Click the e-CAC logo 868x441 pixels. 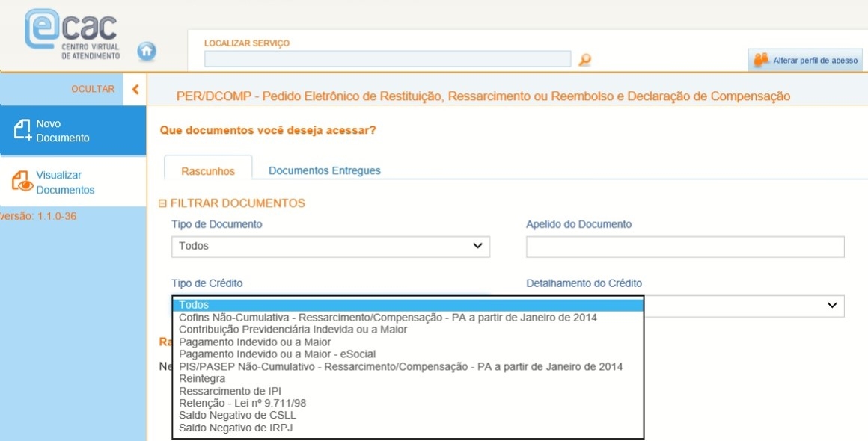point(72,34)
